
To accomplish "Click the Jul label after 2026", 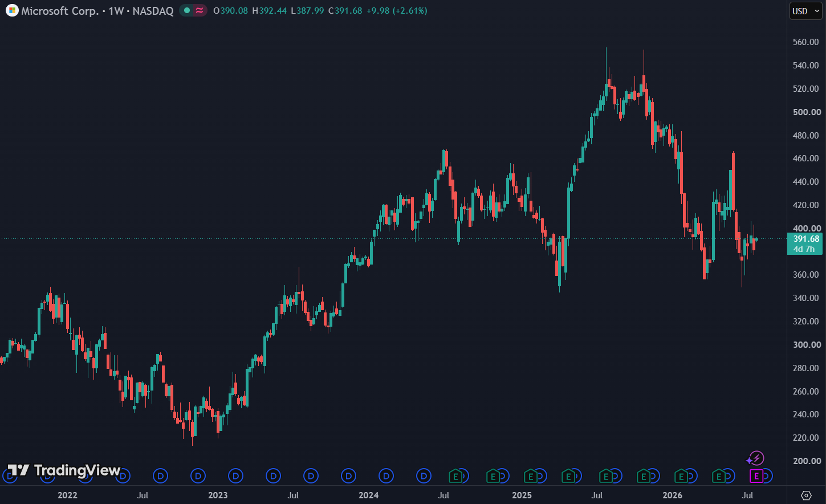I will click(747, 495).
